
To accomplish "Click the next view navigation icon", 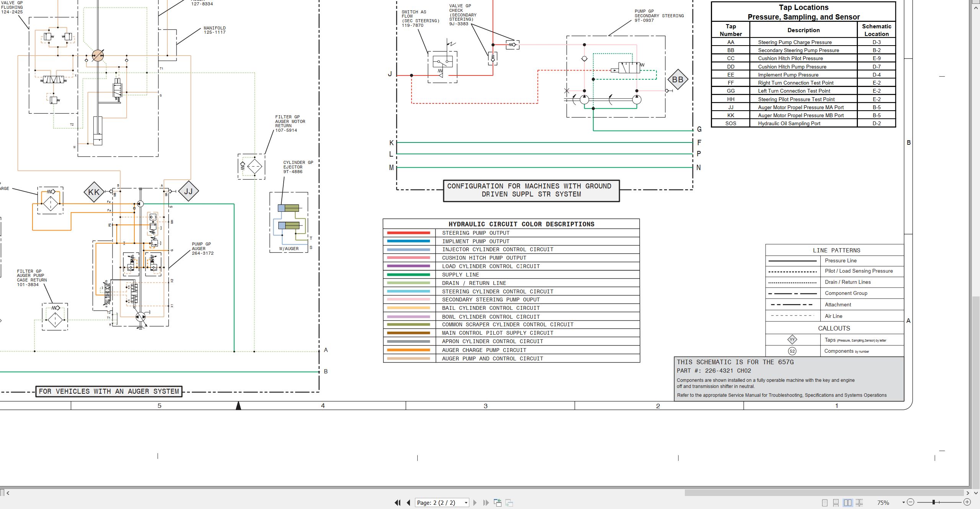I will [x=509, y=502].
